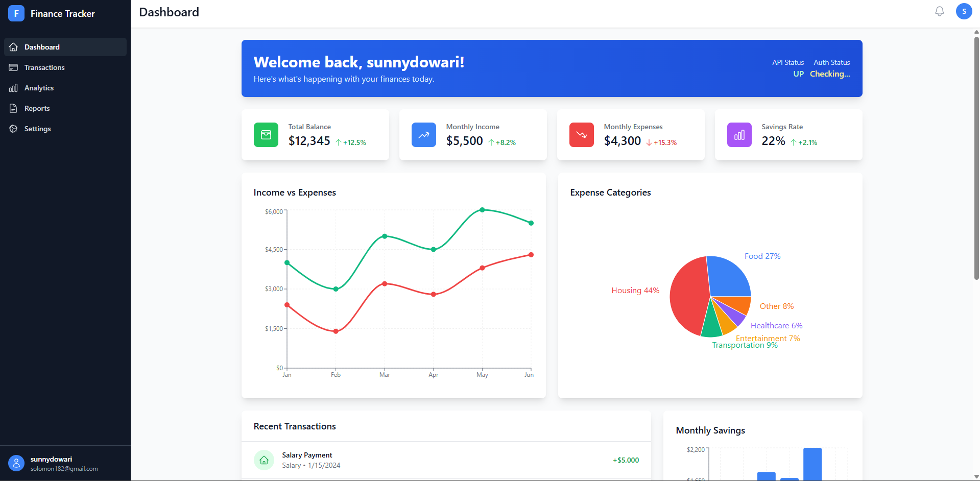Click the Settings gear icon
This screenshot has width=980, height=481.
pos(13,129)
